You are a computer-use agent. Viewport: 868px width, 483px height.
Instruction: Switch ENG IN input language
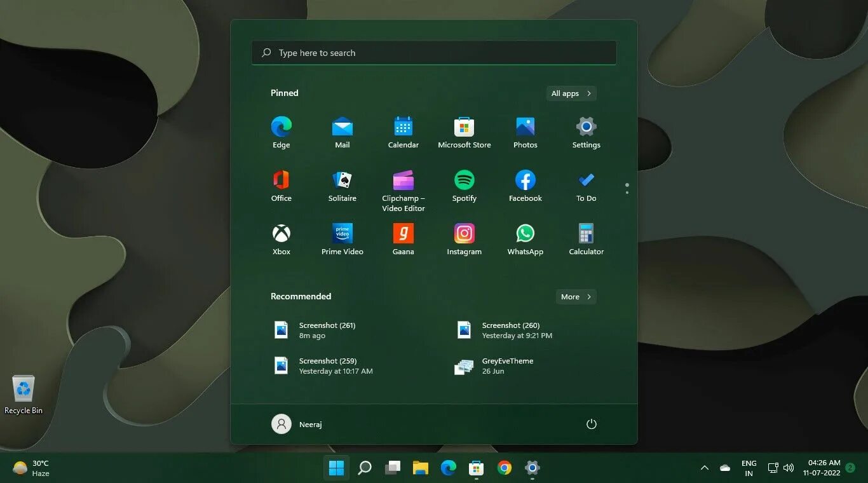(x=749, y=468)
